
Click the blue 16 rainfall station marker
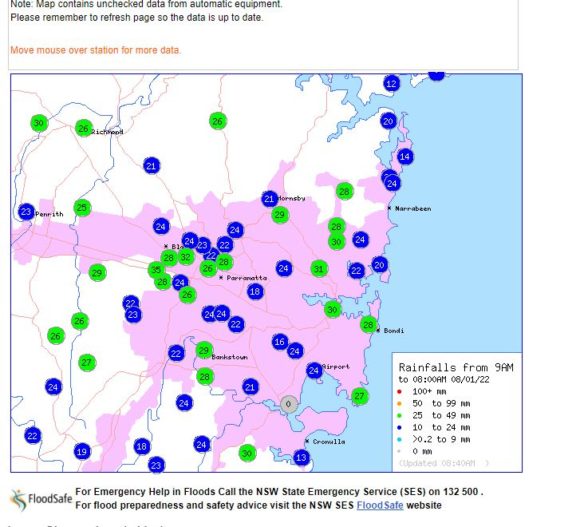[280, 342]
